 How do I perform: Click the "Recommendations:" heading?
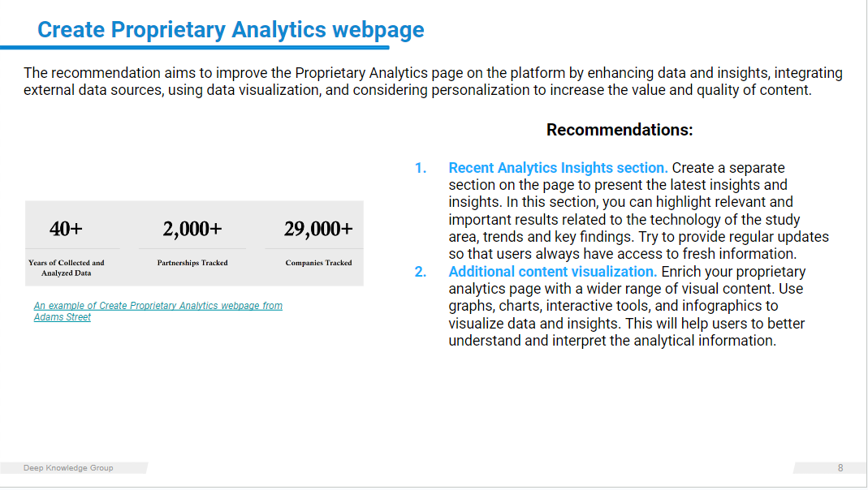(x=620, y=130)
